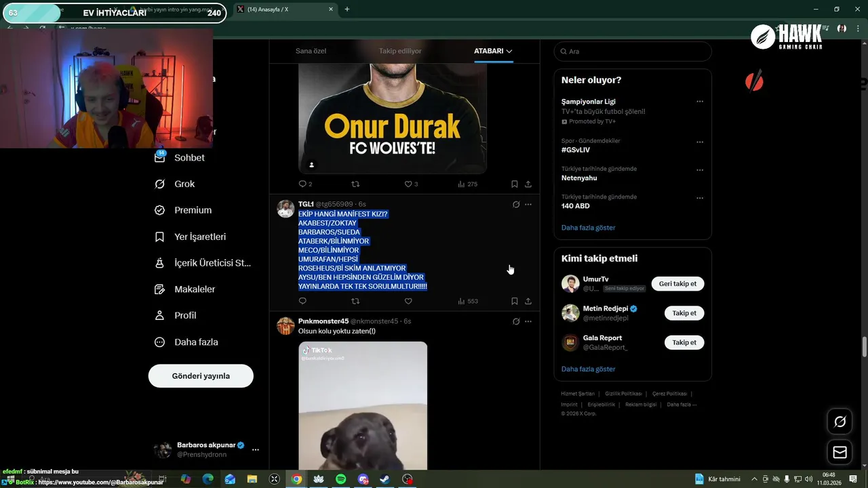868x488 pixels.
Task: Click the page vertical scrollbar thumb
Action: point(865,346)
